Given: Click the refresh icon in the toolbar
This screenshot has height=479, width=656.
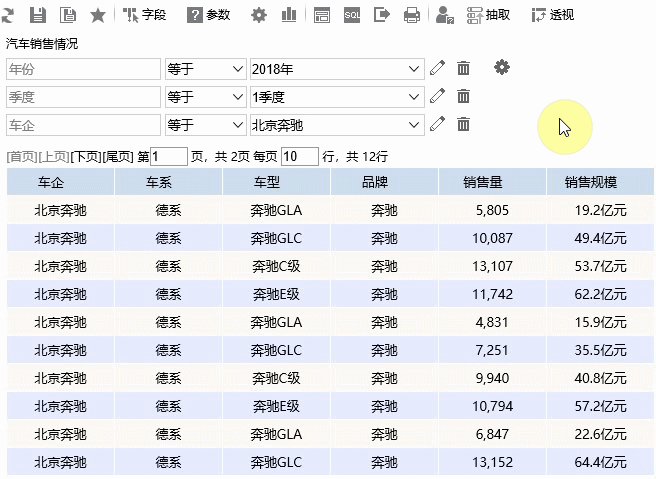Looking at the screenshot, I should (8, 15).
